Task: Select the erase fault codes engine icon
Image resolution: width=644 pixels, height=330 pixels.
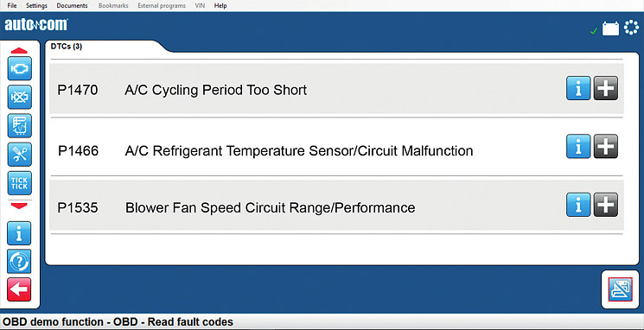Action: (x=19, y=98)
